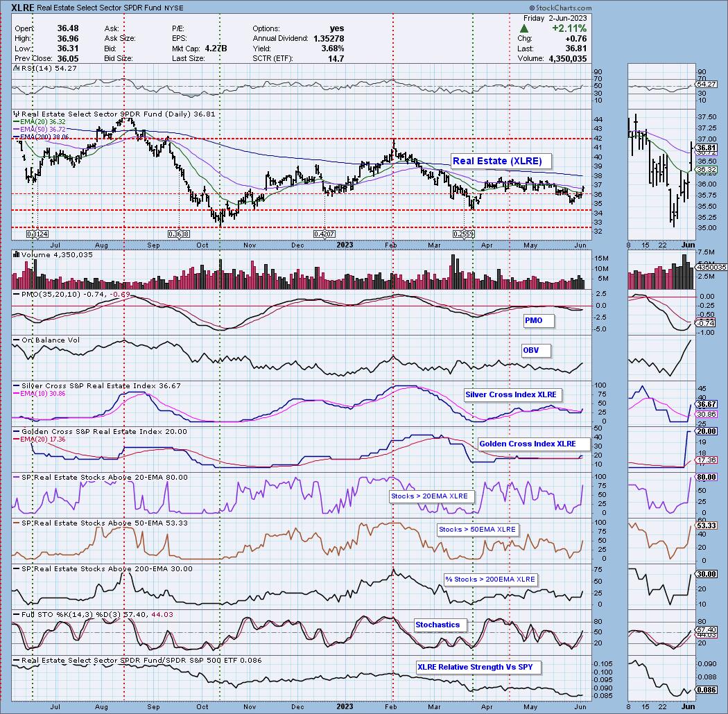Click the Mkt Cap 4.27B value
The image size is (728, 714).
216,49
